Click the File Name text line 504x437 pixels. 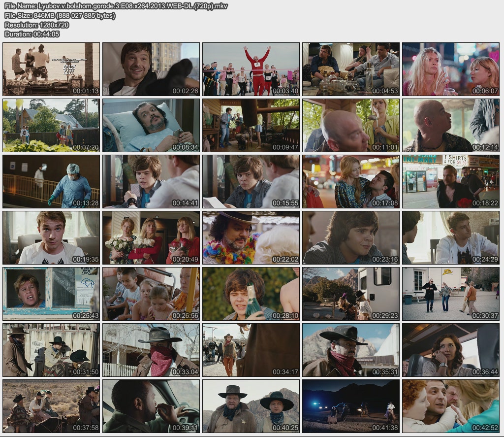pos(116,6)
